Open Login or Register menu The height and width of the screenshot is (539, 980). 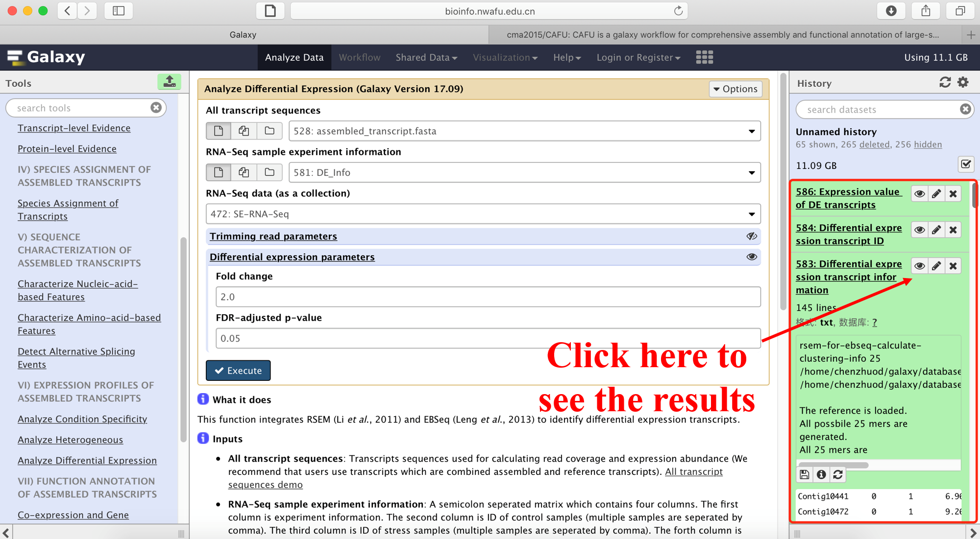click(x=638, y=57)
